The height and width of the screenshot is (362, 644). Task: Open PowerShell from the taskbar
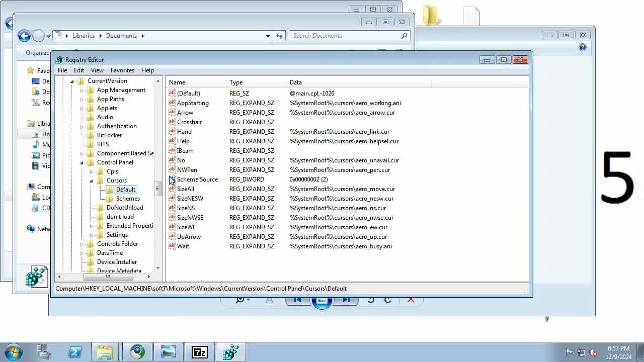tap(75, 352)
